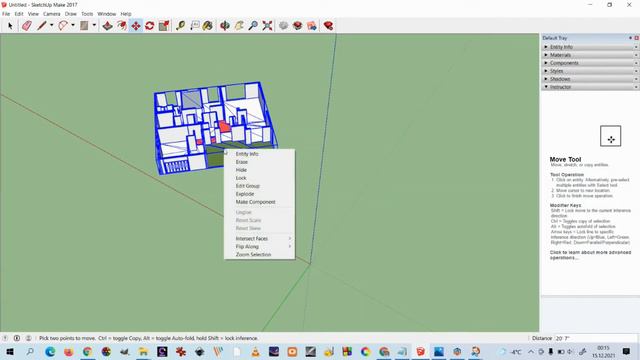
Task: Collapse the Instructor panel
Action: [590, 87]
